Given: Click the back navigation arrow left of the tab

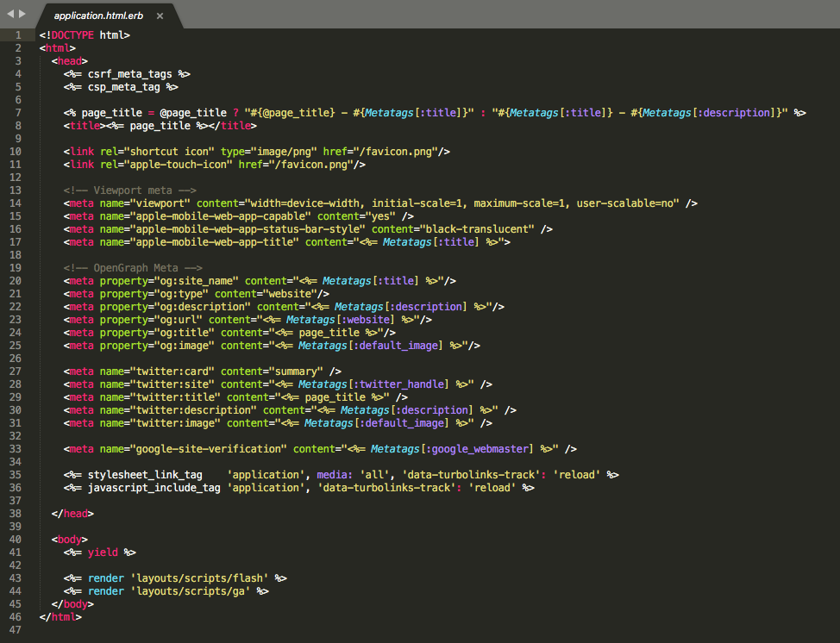Looking at the screenshot, I should point(10,14).
